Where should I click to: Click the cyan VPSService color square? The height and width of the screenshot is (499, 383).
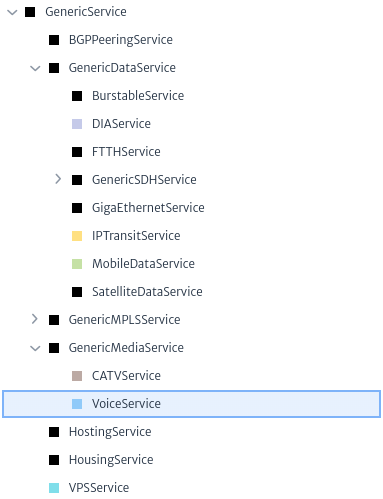pos(54,488)
